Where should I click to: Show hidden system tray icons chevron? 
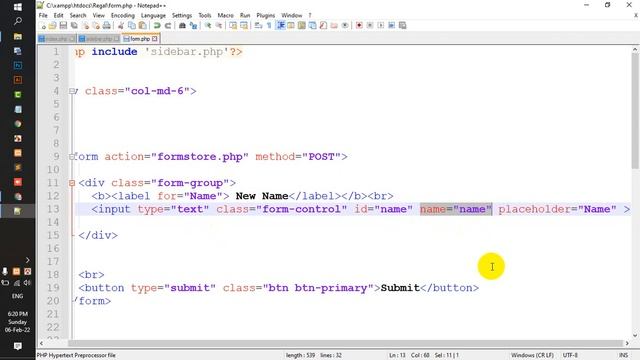27,260
